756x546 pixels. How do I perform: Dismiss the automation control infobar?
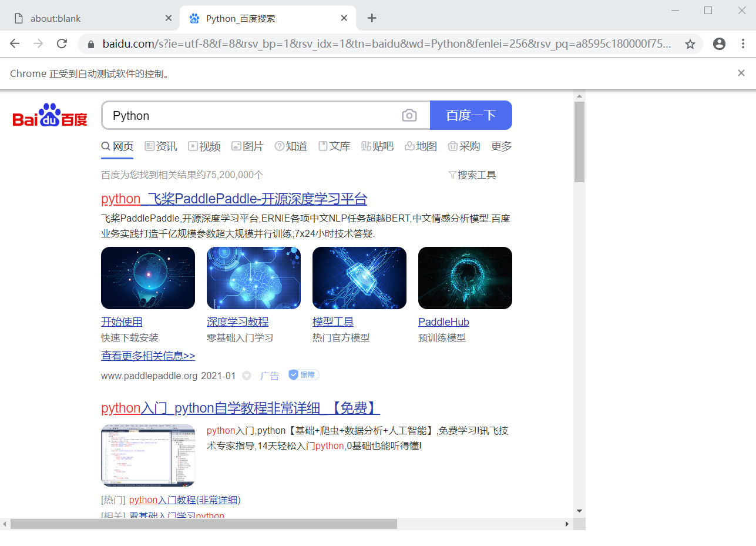(741, 73)
